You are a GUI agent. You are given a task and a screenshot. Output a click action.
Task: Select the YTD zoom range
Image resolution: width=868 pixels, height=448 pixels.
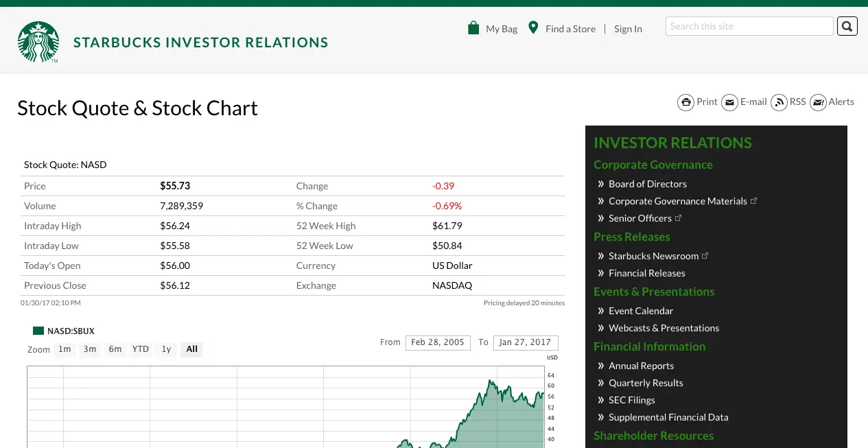(141, 349)
